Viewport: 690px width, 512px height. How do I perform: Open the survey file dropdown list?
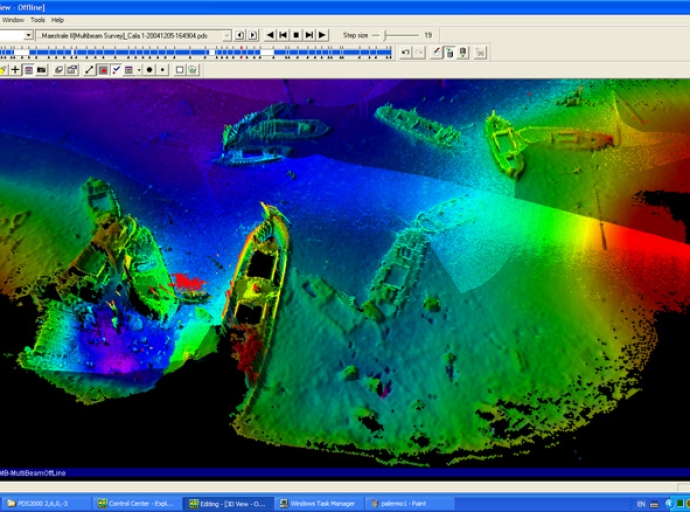coord(227,35)
